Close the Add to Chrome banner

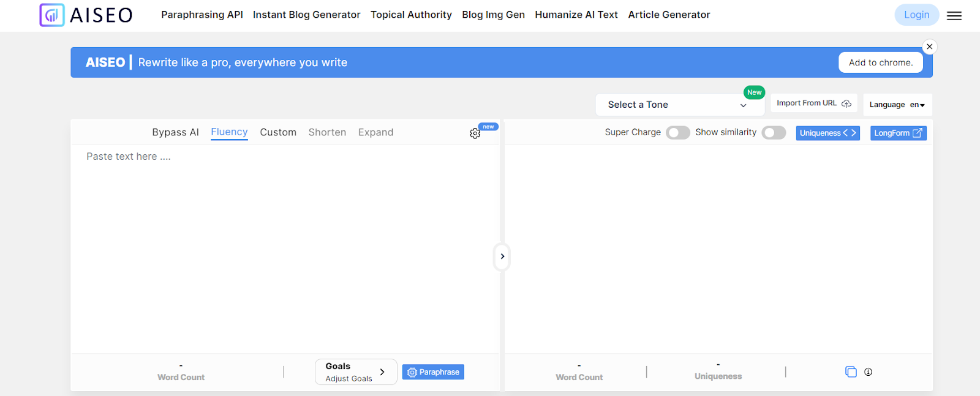930,47
